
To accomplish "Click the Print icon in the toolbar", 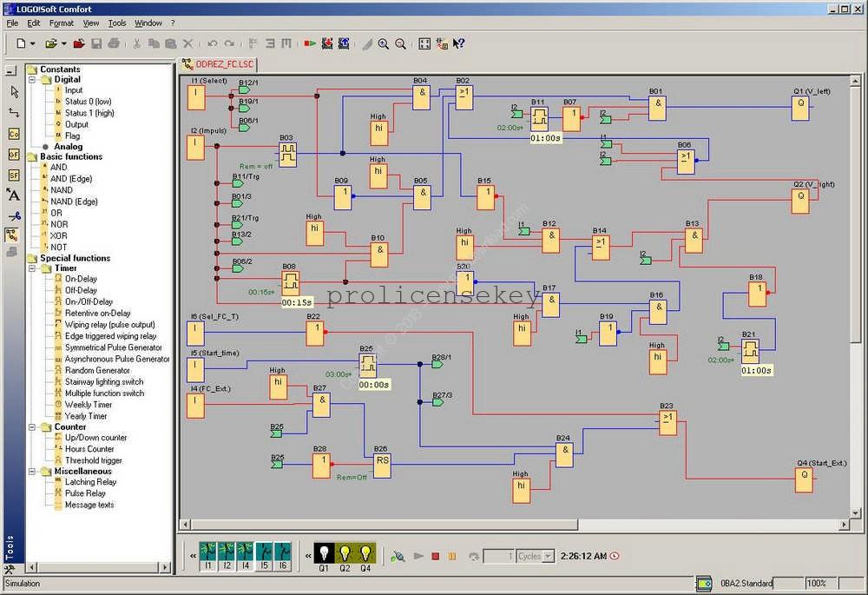I will click(x=115, y=43).
